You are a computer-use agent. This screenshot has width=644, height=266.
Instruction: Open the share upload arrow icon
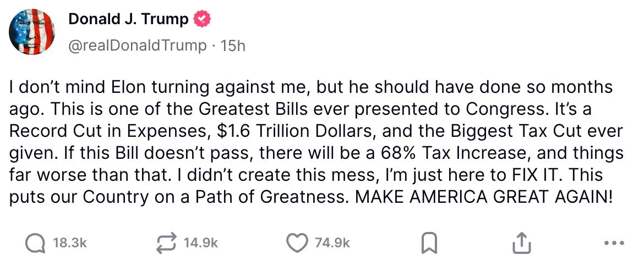point(522,242)
